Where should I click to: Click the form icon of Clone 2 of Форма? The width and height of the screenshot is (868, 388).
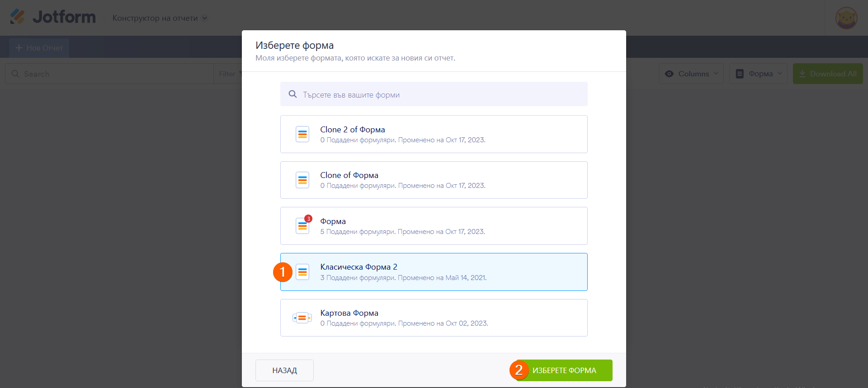(302, 134)
